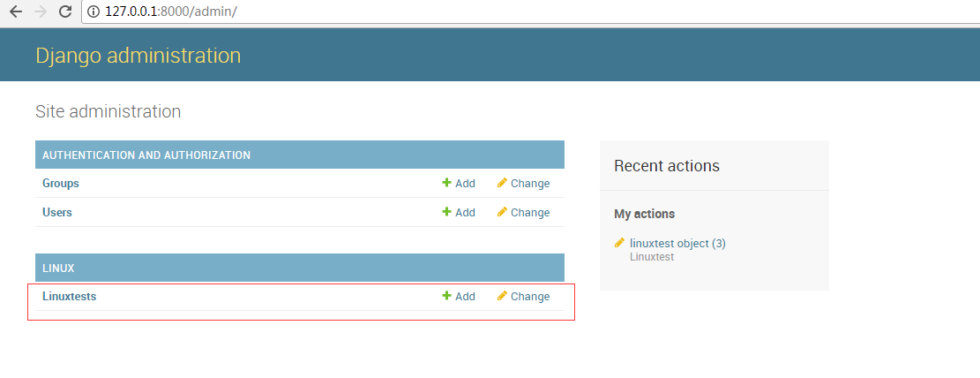Go back with the browser back arrow
This screenshot has width=980, height=378.
tap(16, 11)
